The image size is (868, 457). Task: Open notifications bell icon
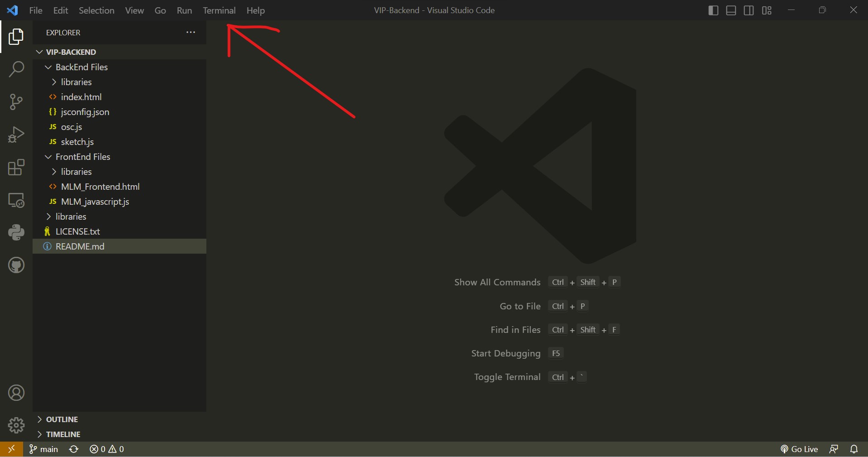[x=854, y=449]
